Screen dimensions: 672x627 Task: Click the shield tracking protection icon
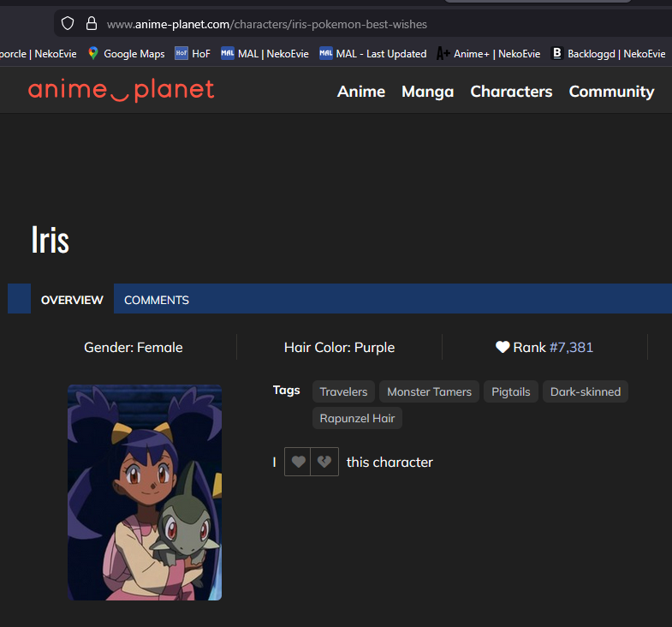point(68,23)
